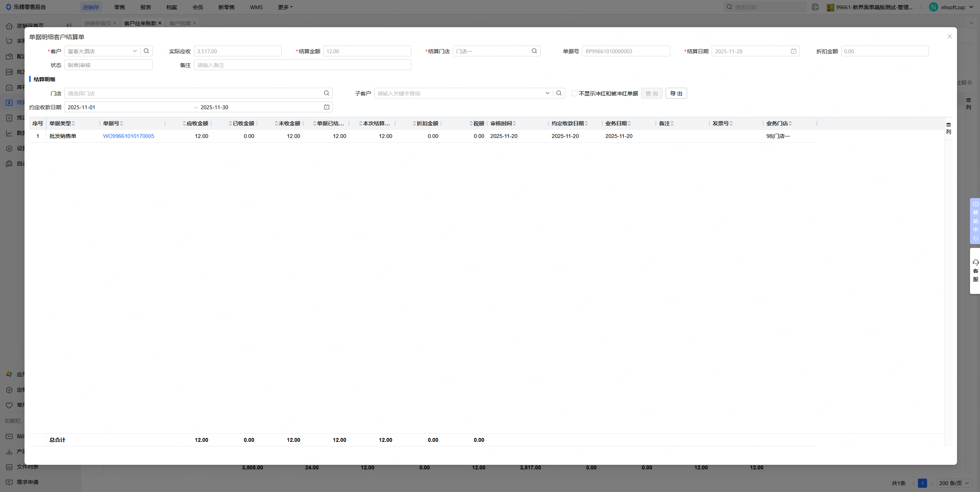Click the 备注 remark input field
Screen dimensions: 980x492
(302, 65)
